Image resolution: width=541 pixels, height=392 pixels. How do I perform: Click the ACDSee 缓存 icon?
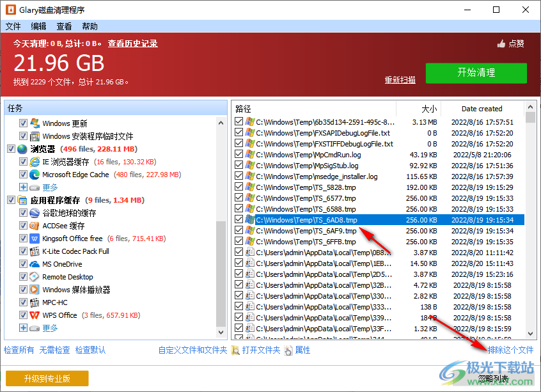[35, 226]
